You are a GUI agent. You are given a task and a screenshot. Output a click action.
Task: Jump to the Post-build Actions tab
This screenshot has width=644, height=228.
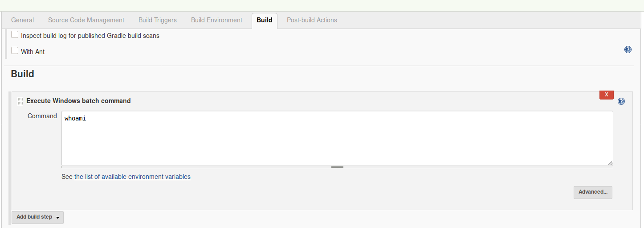312,20
